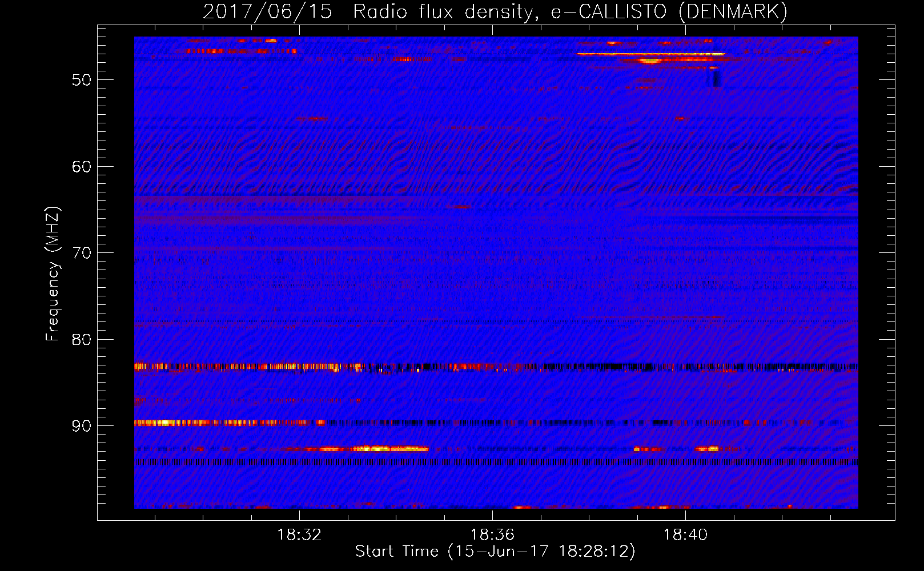
Task: Click the 18:36 time tick label
Action: click(492, 535)
